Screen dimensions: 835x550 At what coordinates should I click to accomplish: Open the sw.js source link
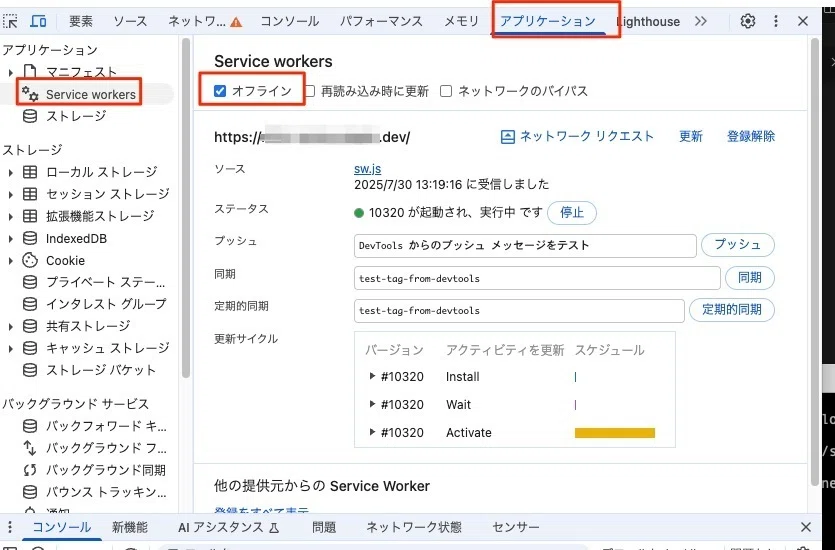pyautogui.click(x=367, y=169)
